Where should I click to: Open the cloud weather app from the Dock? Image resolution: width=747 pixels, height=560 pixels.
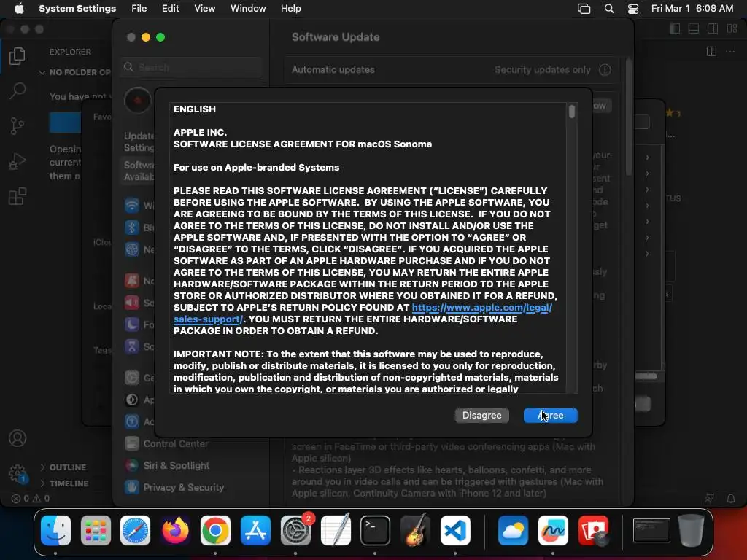tap(513, 531)
